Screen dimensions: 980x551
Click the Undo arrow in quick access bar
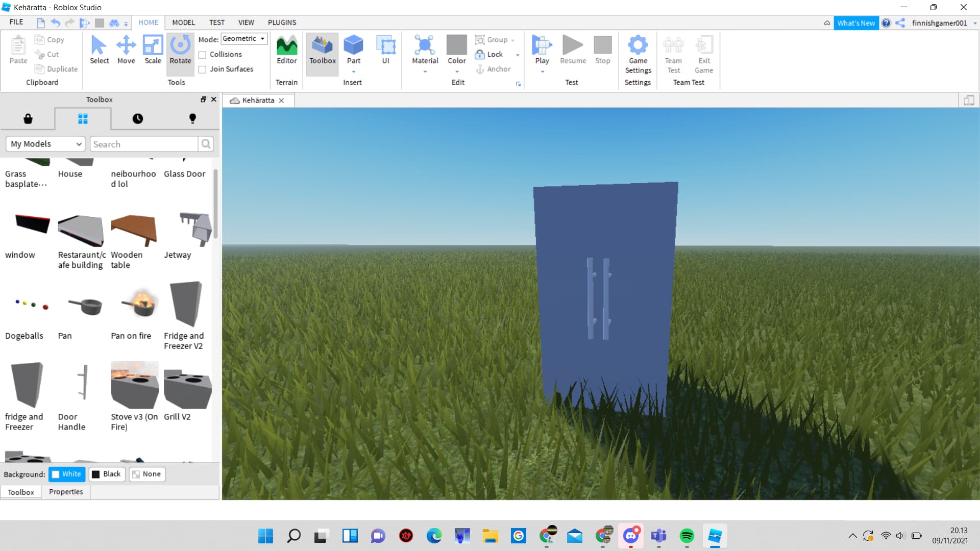55,22
